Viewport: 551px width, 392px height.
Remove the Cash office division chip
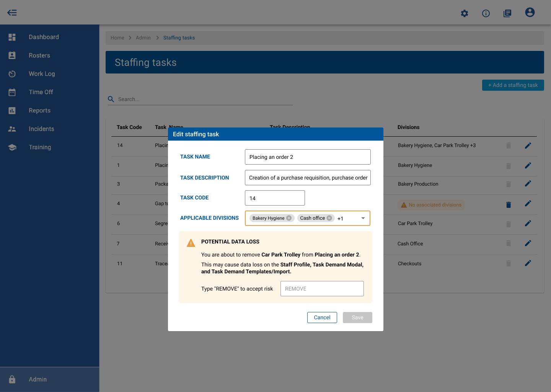pos(329,218)
